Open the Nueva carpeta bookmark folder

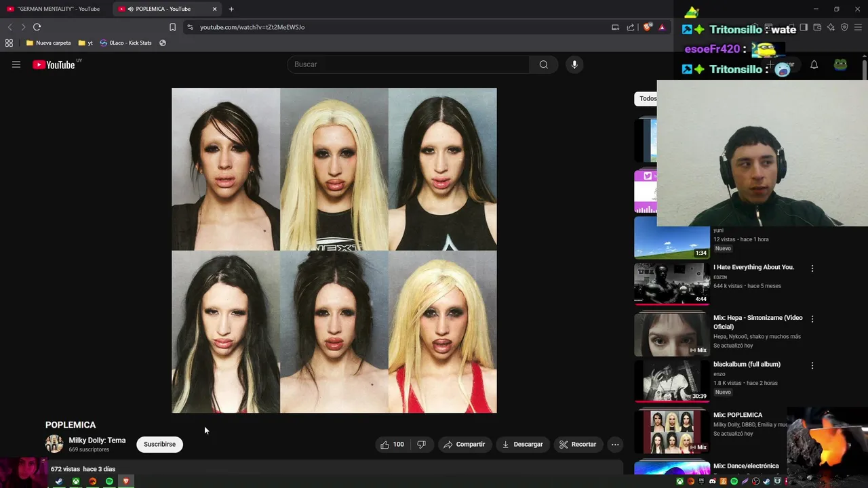[48, 43]
